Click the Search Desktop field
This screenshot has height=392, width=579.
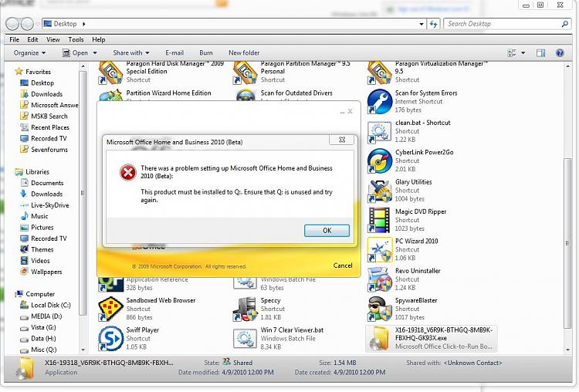503,24
